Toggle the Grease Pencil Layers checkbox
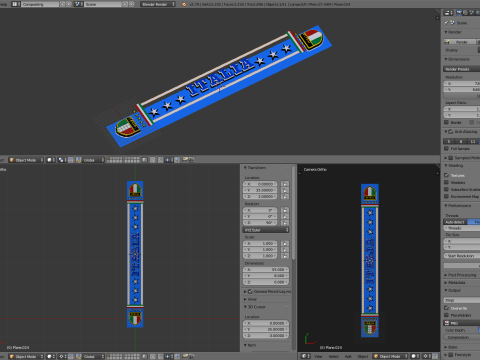Viewport: 480px width, 360px height. tap(250, 291)
